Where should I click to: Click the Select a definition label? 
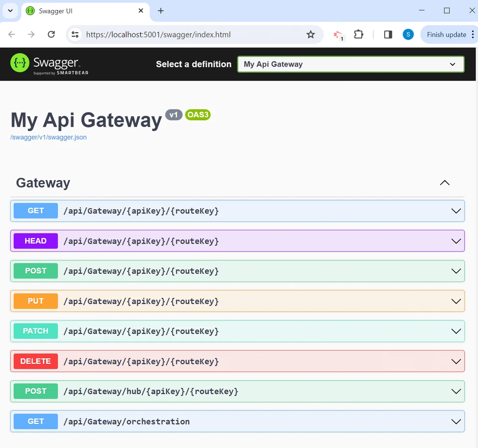pos(194,64)
